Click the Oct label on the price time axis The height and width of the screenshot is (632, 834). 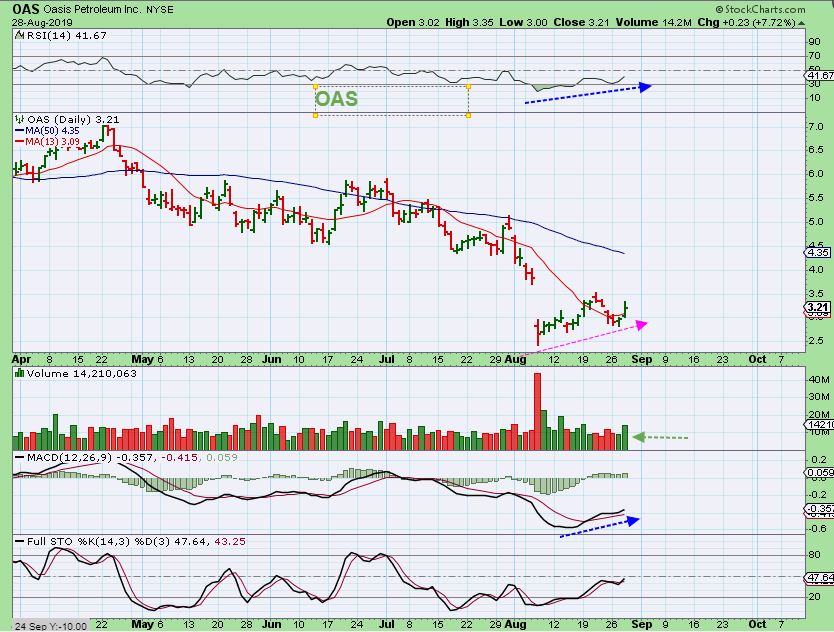click(x=757, y=359)
